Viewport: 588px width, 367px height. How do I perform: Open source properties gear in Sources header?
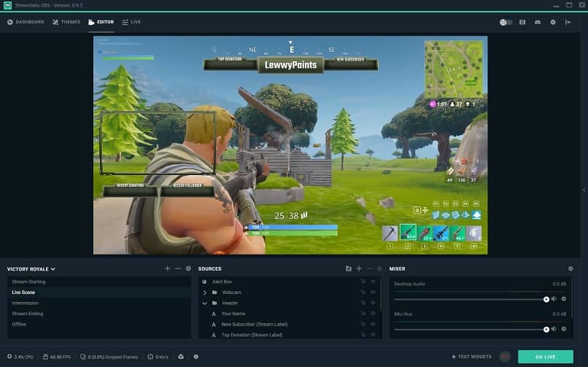(379, 269)
